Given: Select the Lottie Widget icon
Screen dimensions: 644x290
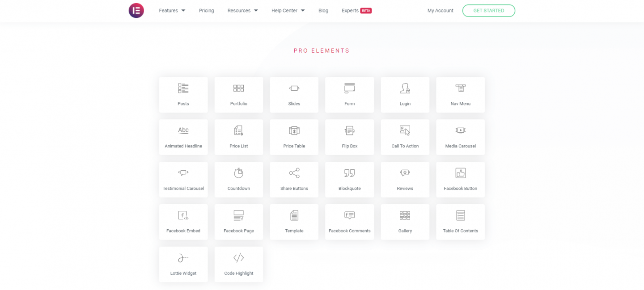Looking at the screenshot, I should pyautogui.click(x=183, y=258).
